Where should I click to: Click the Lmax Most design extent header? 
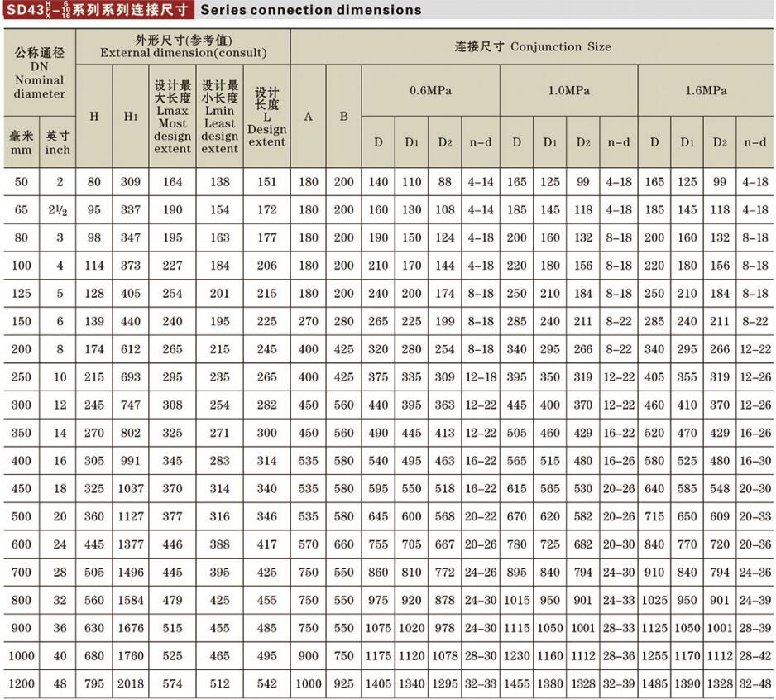click(171, 116)
